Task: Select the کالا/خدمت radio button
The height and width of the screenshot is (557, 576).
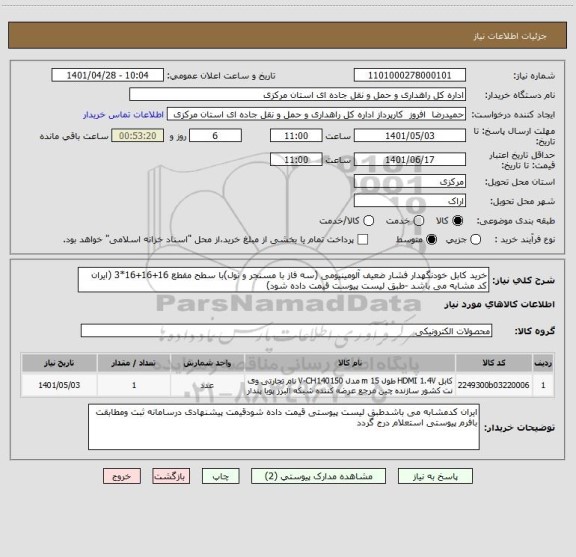Action: pos(368,221)
